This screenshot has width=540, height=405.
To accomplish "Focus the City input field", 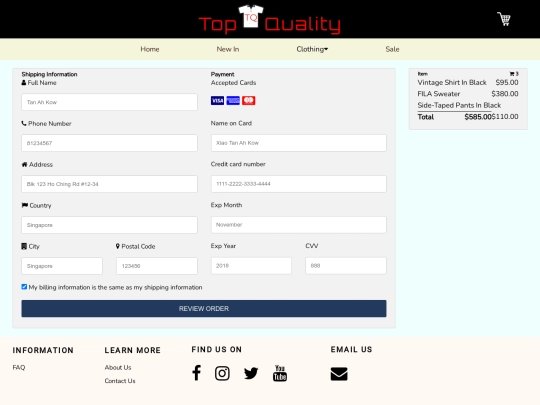I will [x=62, y=266].
